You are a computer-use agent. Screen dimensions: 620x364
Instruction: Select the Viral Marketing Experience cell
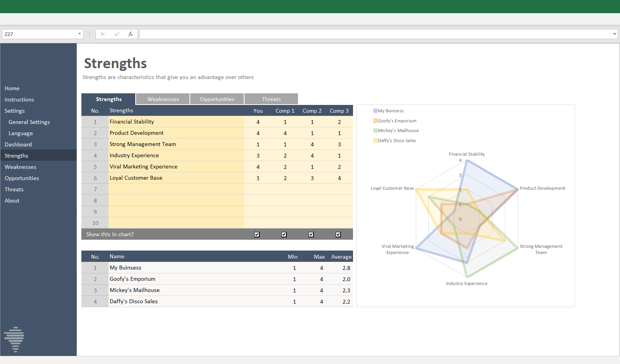tap(176, 167)
